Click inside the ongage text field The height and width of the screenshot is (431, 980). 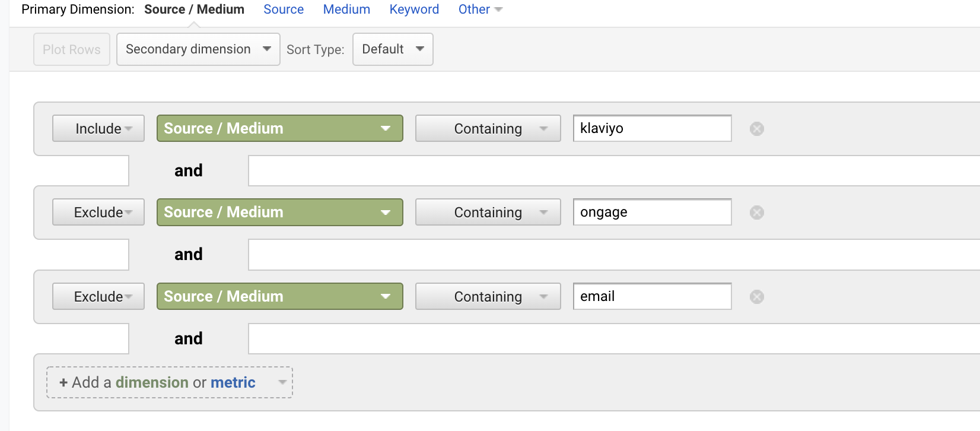[651, 212]
